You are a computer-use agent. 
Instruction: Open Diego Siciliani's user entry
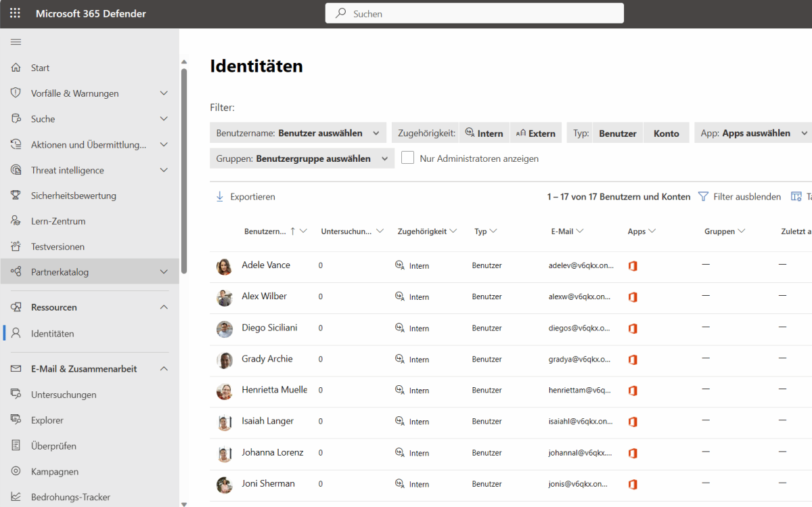click(x=269, y=328)
